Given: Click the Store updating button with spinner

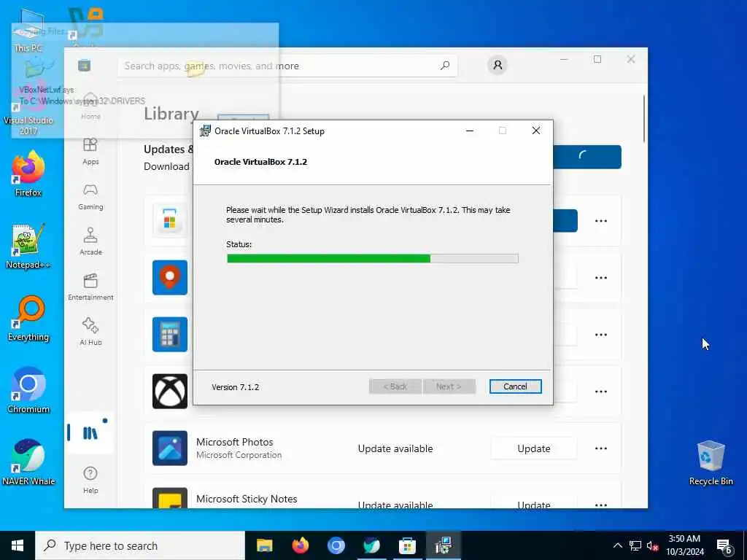Looking at the screenshot, I should pos(587,157).
